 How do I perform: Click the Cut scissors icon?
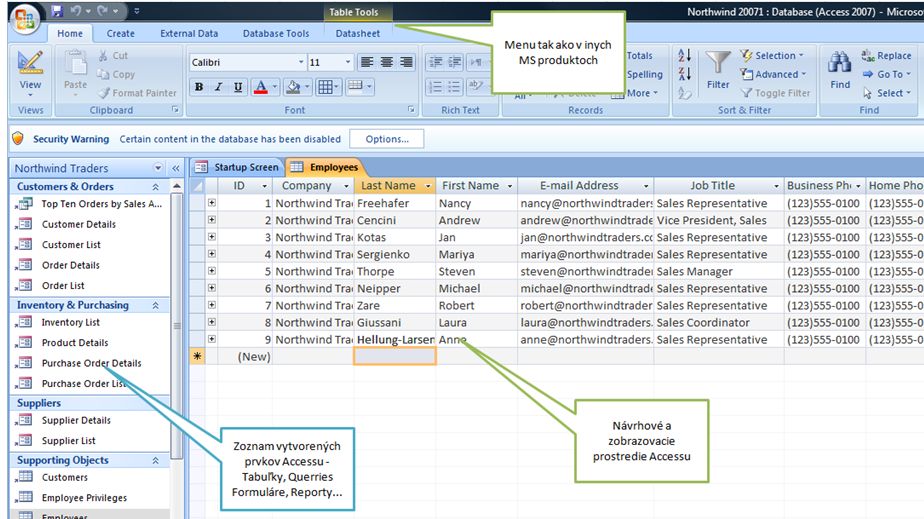[103, 55]
